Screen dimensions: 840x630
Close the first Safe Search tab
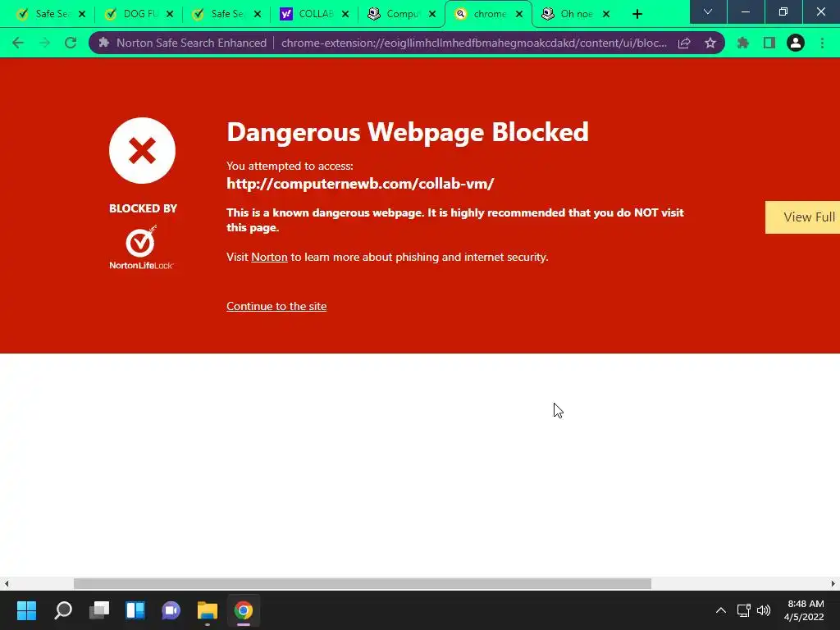(82, 15)
